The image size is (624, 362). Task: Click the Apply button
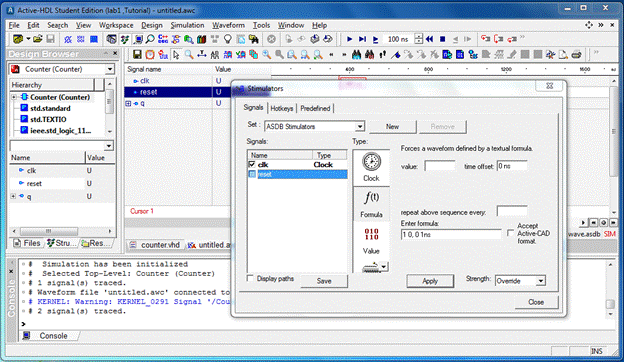tap(430, 281)
